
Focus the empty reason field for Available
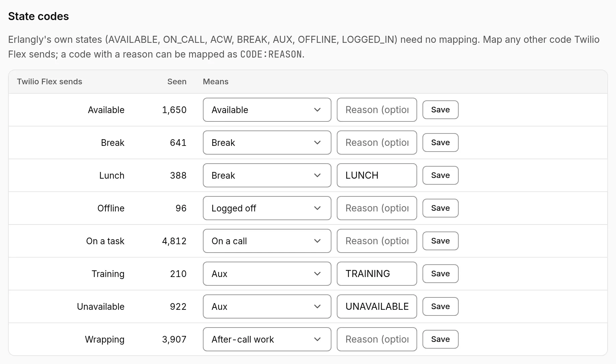coord(377,110)
